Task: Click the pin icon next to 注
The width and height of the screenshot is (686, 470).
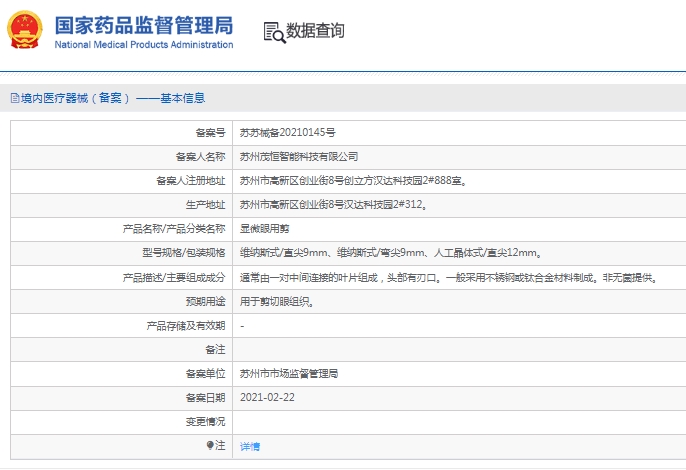Action: 210,445
